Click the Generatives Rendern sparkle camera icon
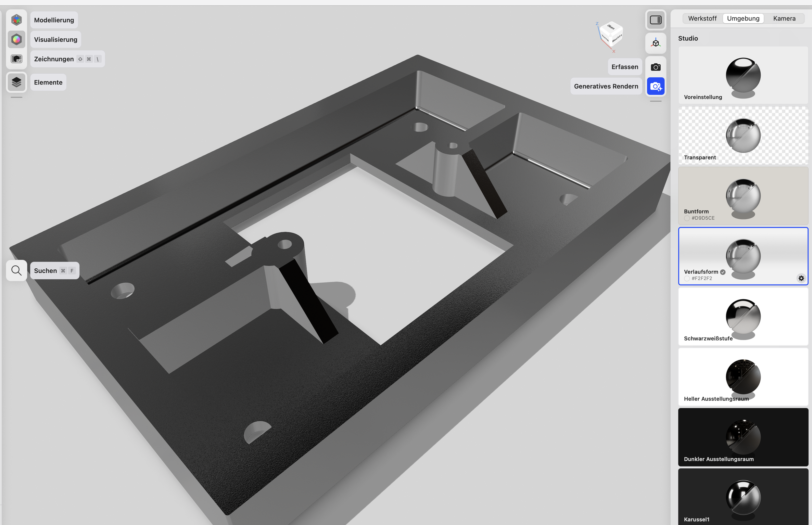 pyautogui.click(x=655, y=86)
